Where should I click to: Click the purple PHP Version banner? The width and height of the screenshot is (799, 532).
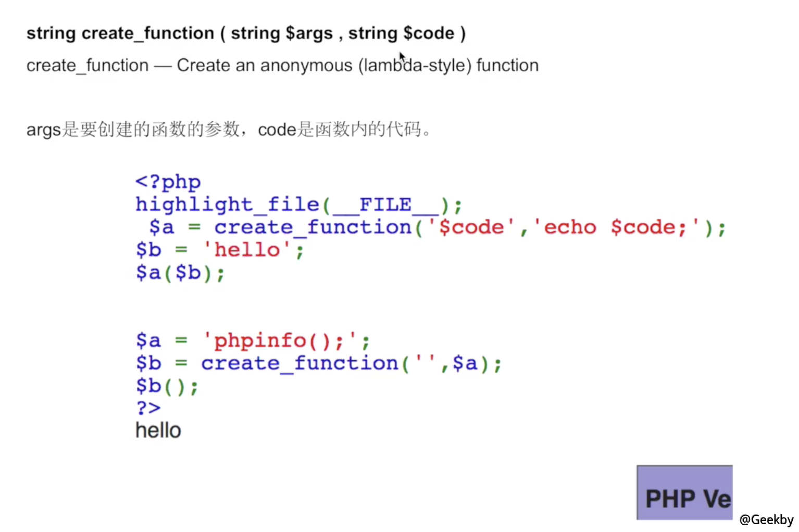pos(684,492)
